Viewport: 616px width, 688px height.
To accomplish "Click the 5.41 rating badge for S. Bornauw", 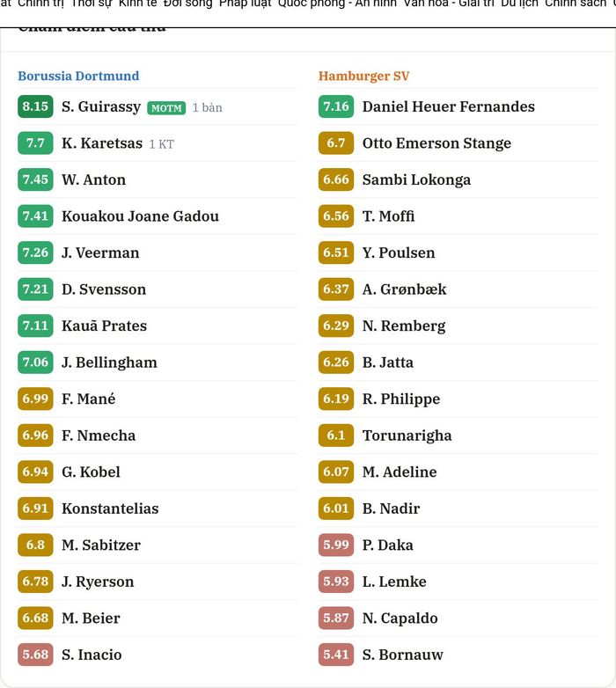I will (336, 655).
